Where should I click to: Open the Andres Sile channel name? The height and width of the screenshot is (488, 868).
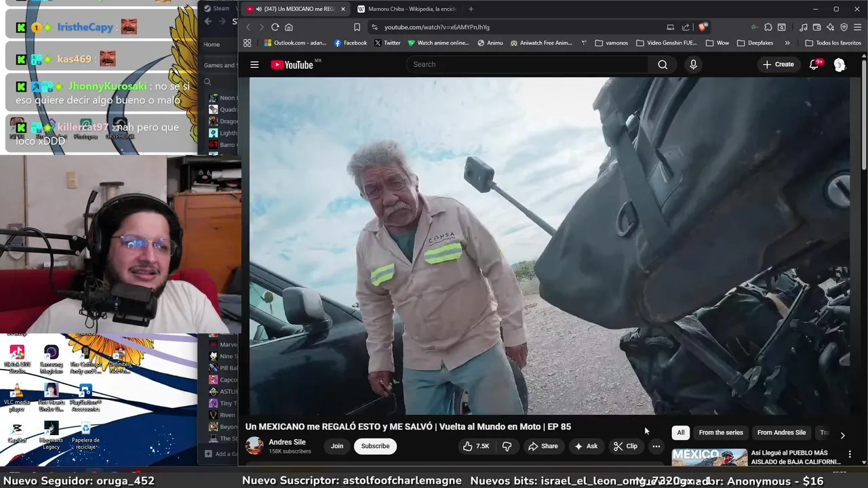[287, 442]
